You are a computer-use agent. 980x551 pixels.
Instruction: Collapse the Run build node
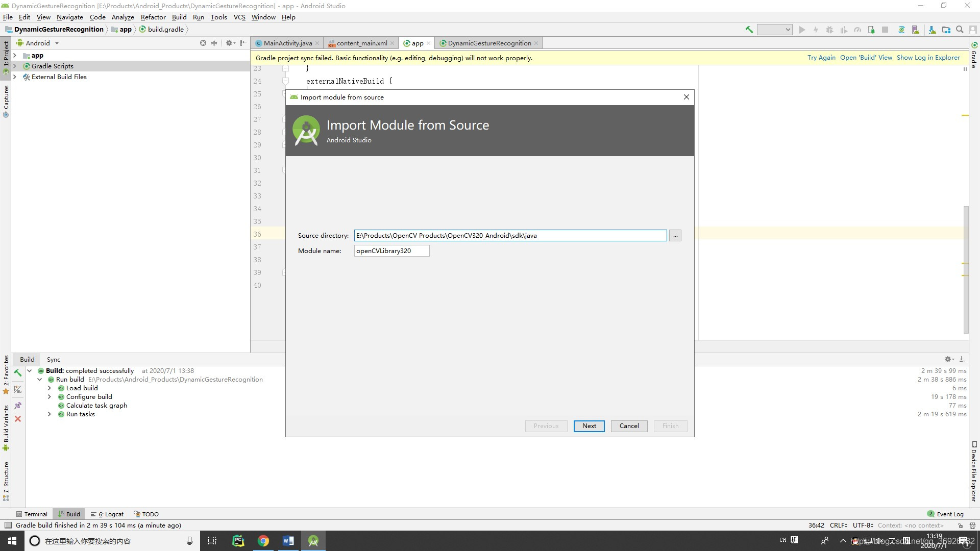click(40, 380)
